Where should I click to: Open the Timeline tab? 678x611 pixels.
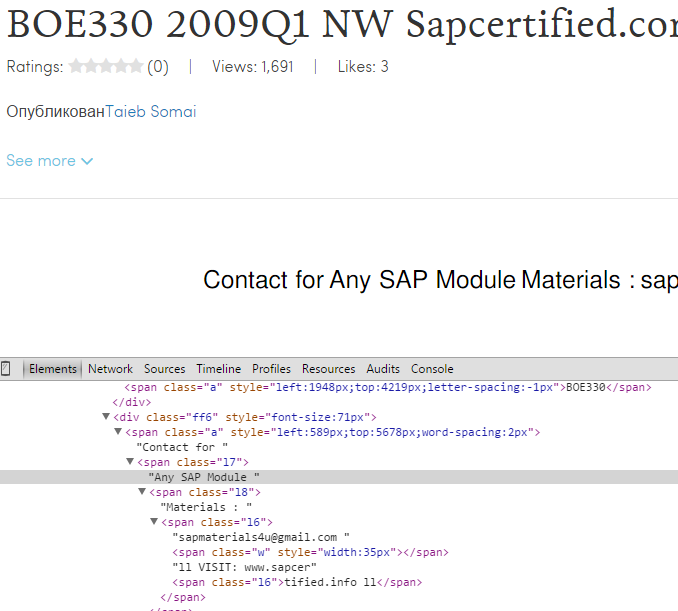tap(218, 369)
